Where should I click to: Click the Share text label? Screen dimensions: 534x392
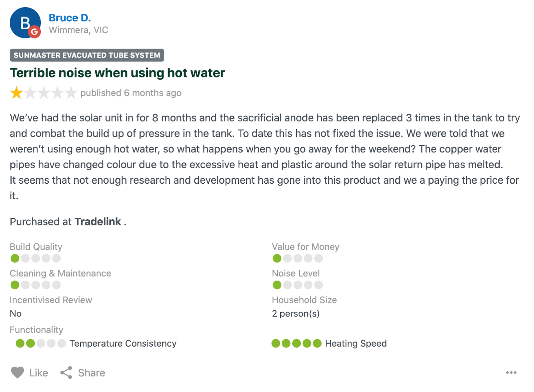click(x=91, y=373)
